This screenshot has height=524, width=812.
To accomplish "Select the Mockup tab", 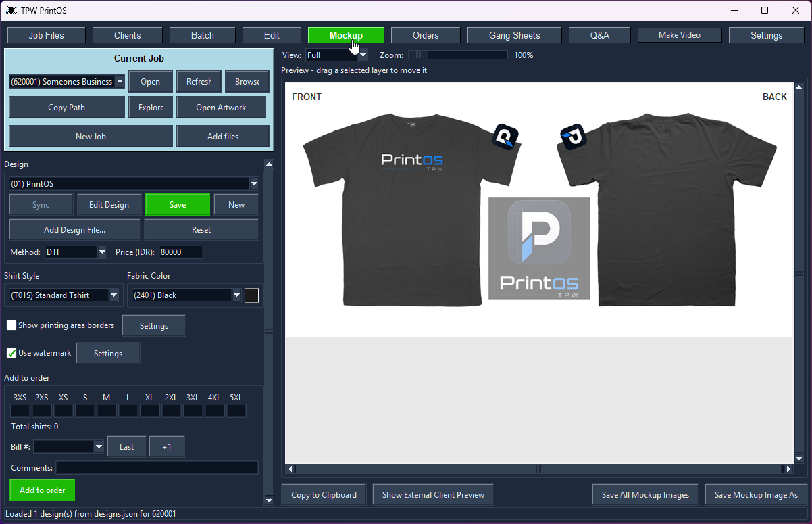I will [x=346, y=35].
